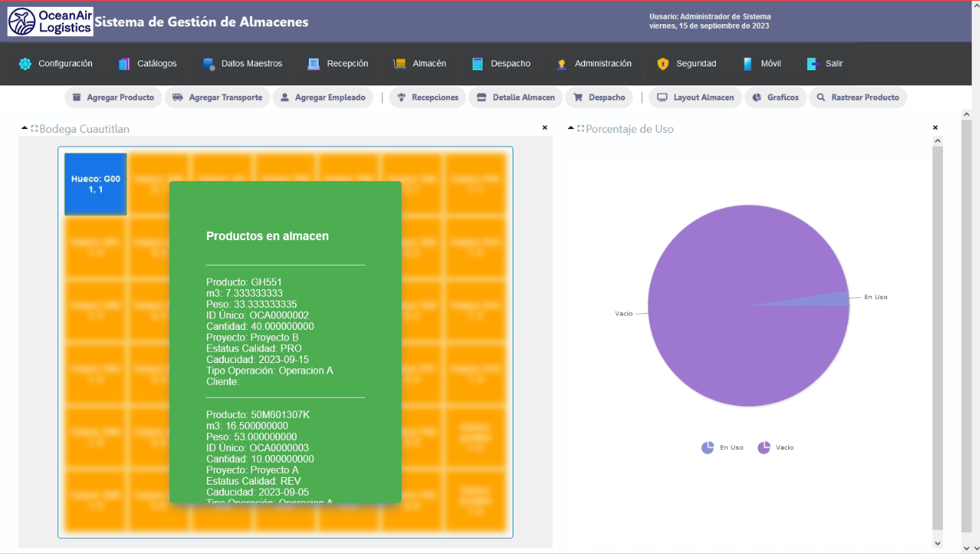Close the Bodega Cuautitlan panel
This screenshot has height=554, width=980.
pyautogui.click(x=545, y=128)
